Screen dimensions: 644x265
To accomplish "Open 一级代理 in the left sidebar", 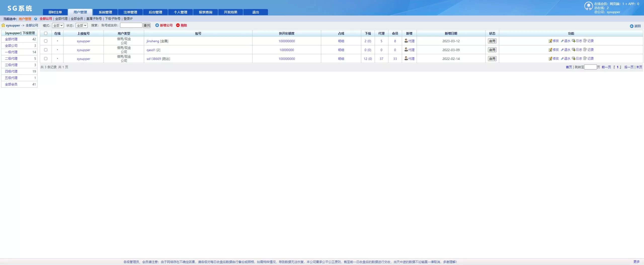I will [x=11, y=52].
